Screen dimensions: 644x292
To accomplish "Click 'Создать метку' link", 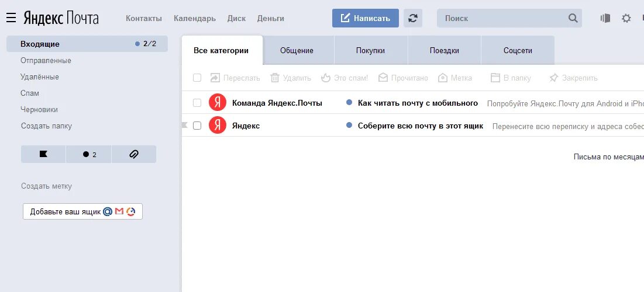I will (x=46, y=186).
